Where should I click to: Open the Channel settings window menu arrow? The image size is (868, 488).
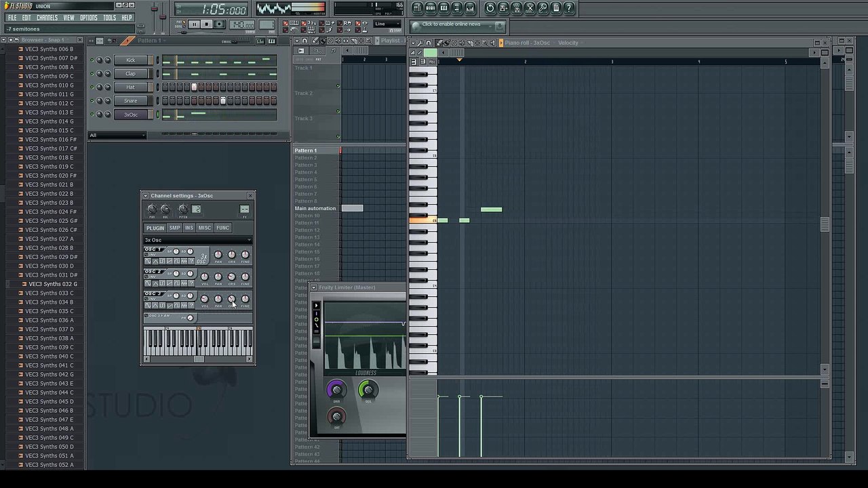coord(146,196)
